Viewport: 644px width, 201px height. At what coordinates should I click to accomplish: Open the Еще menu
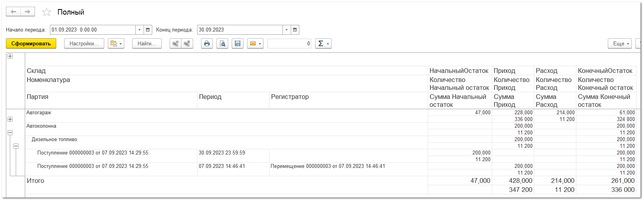click(x=620, y=44)
